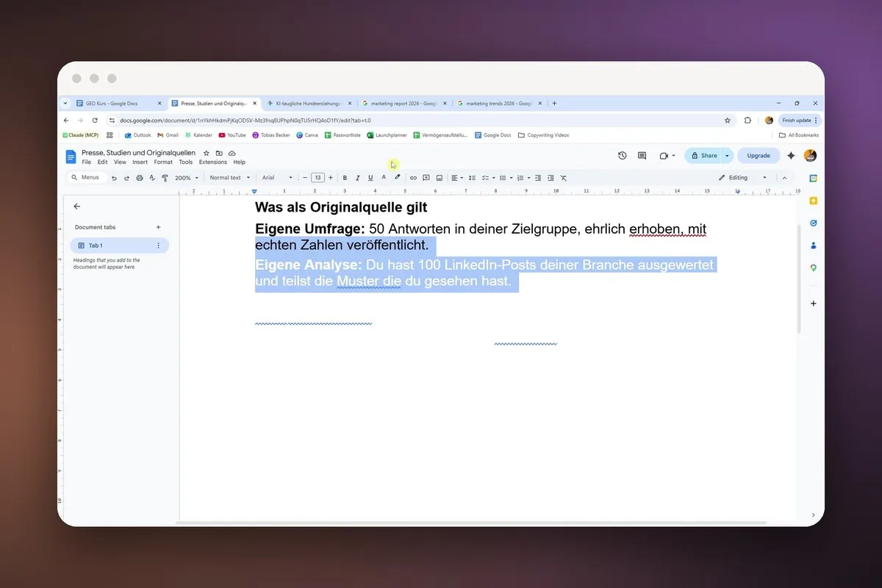The width and height of the screenshot is (882, 588).
Task: Toggle bold formatting
Action: pyautogui.click(x=345, y=178)
